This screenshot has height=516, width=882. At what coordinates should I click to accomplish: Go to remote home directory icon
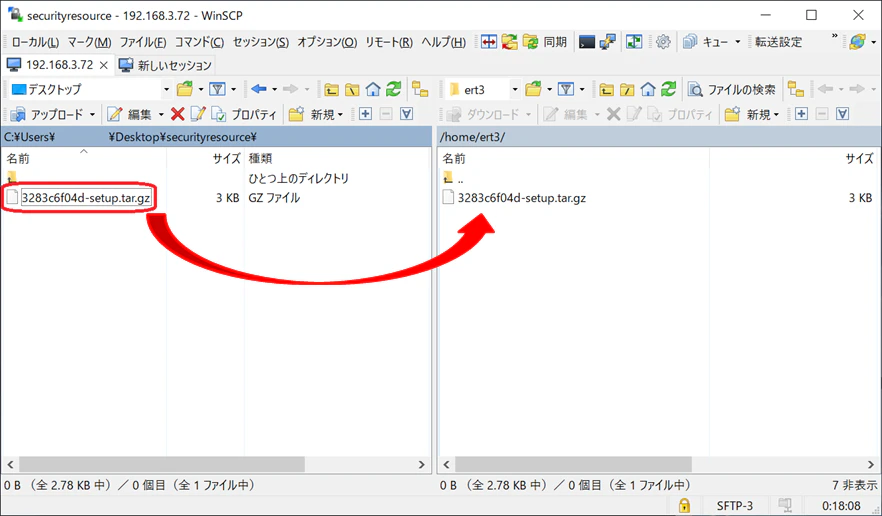coord(648,89)
